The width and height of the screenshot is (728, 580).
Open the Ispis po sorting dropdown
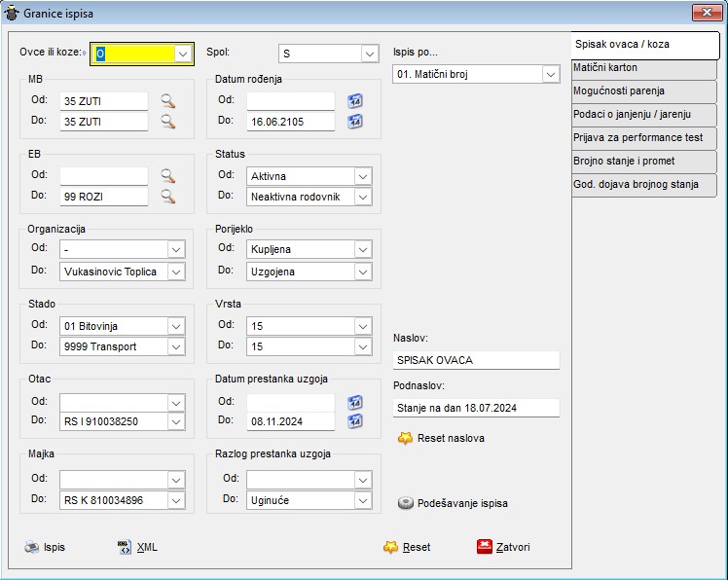coord(551,74)
